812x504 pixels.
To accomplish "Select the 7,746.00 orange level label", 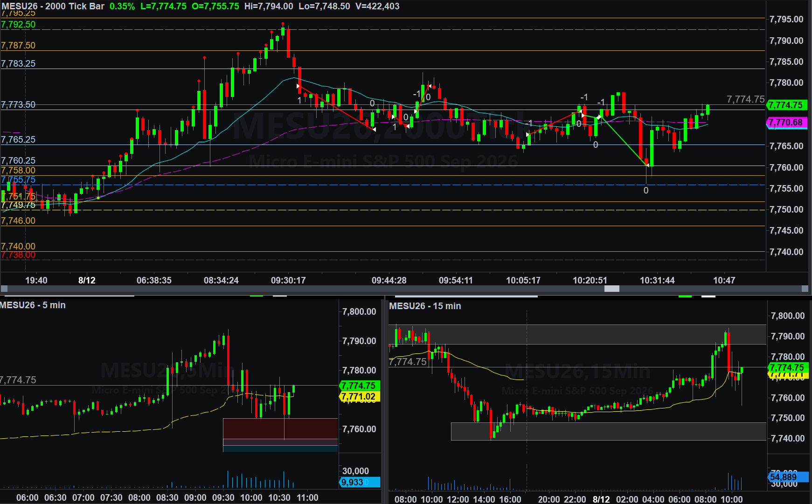I will 18,221.
